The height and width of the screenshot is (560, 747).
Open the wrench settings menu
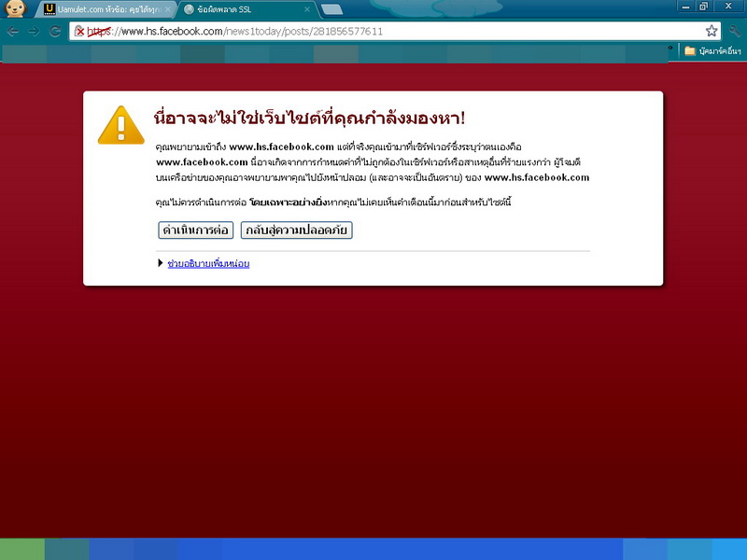735,31
